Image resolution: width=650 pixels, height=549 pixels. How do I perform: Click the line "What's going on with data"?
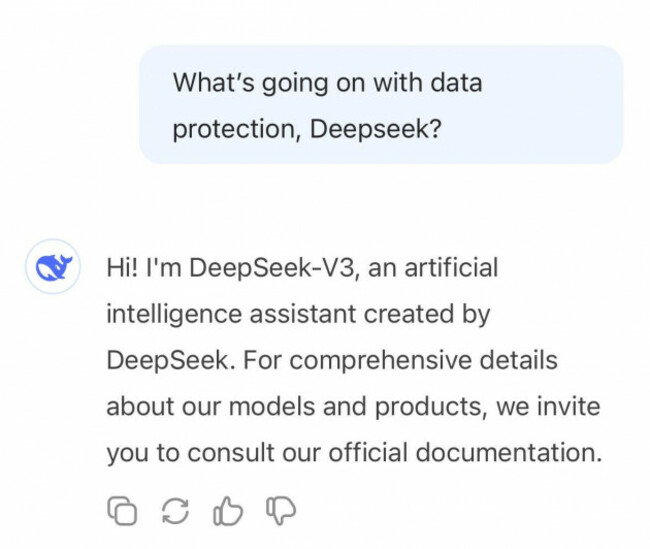(x=327, y=83)
